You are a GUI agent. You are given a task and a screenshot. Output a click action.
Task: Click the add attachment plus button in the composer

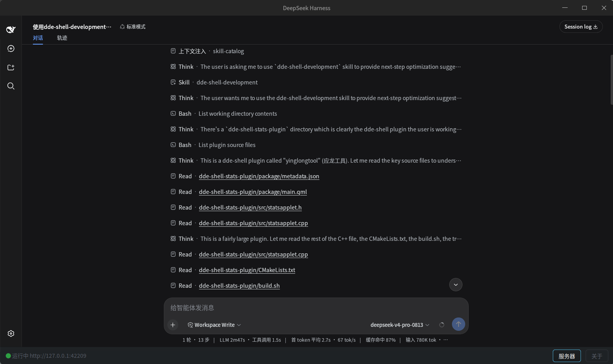pos(173,325)
